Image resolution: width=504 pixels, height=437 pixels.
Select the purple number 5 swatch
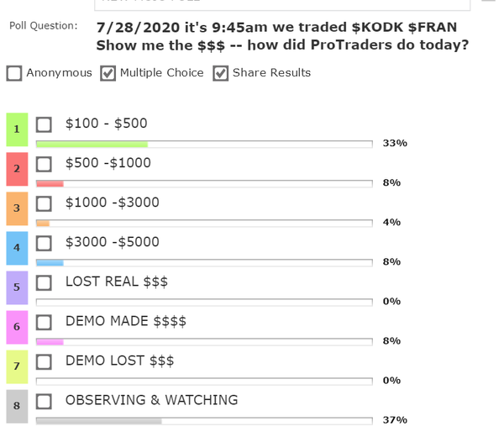(17, 287)
